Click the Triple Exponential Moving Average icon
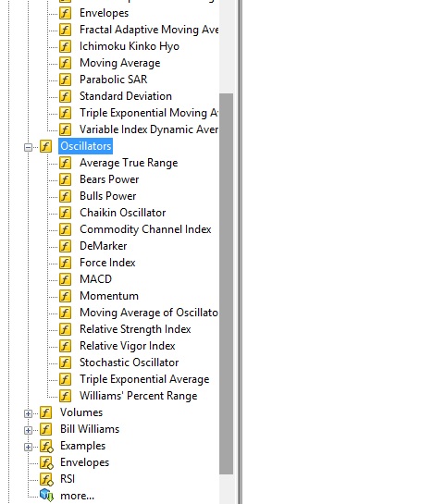This screenshot has width=433, height=504. pyautogui.click(x=66, y=113)
